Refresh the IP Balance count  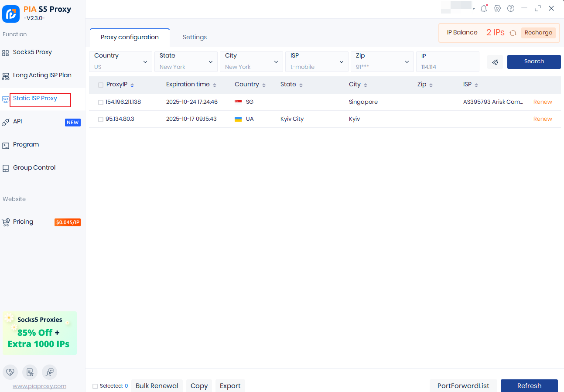coord(513,33)
